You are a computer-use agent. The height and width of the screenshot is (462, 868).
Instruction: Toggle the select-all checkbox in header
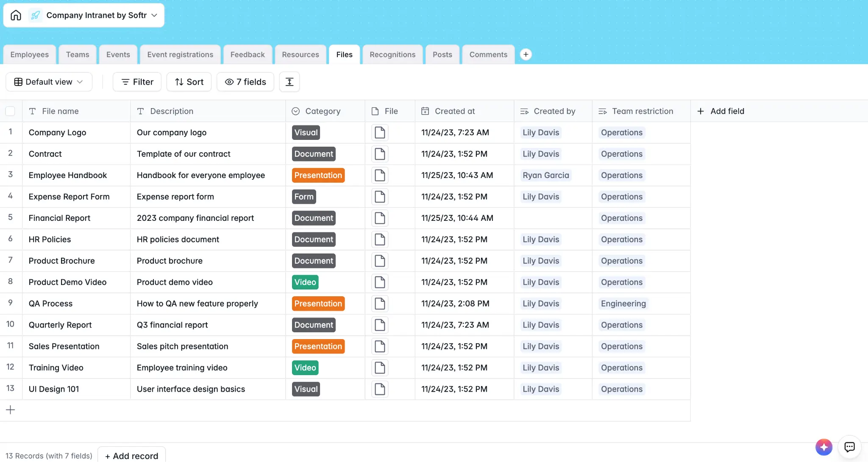(x=10, y=111)
